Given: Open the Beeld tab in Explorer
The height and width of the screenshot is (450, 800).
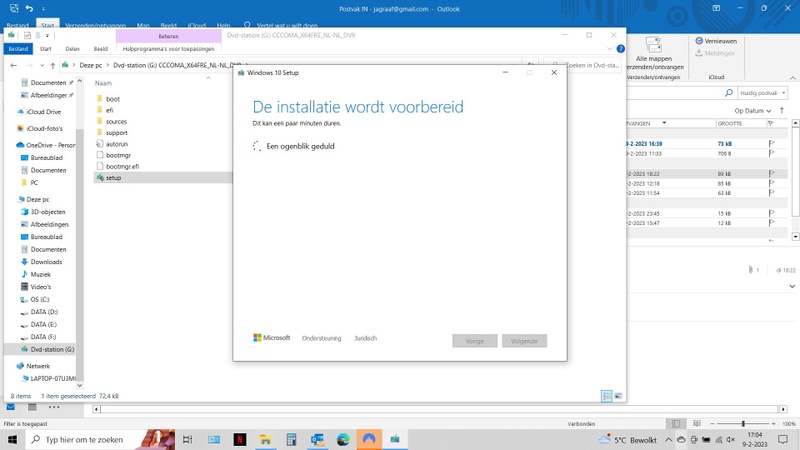Looking at the screenshot, I should click(101, 49).
